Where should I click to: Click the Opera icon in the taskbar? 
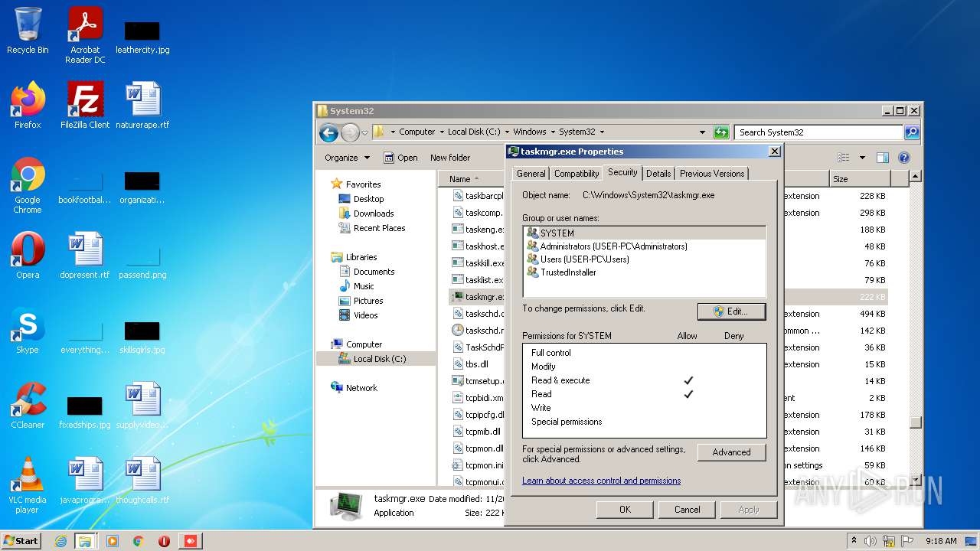click(164, 541)
